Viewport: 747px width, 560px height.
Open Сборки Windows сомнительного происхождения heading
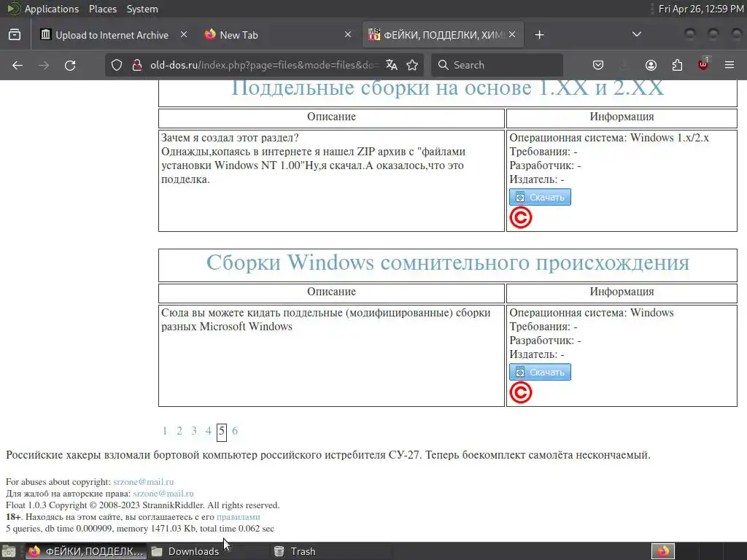[x=447, y=262]
